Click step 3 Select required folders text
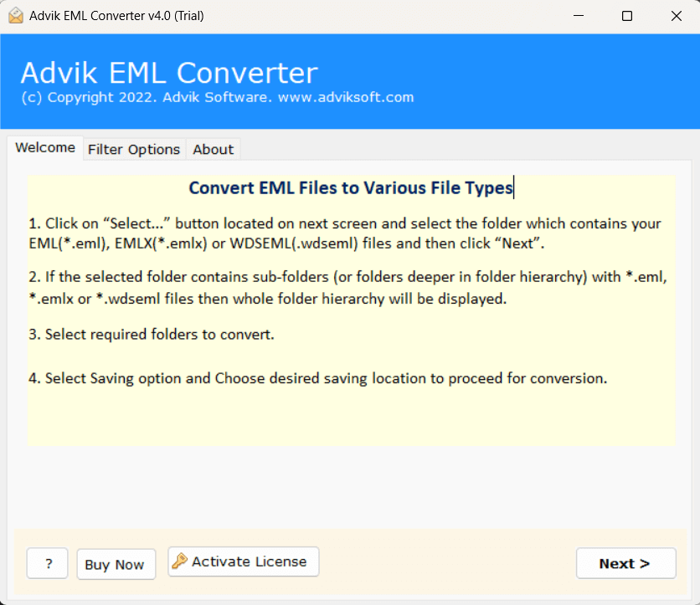Screen dimensions: 700x605 point(152,334)
